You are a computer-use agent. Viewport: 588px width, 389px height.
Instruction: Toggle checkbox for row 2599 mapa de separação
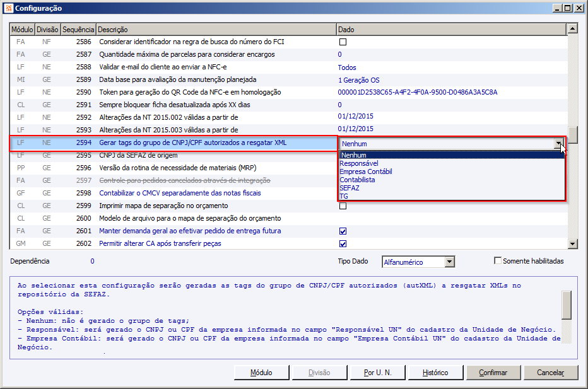click(x=343, y=206)
